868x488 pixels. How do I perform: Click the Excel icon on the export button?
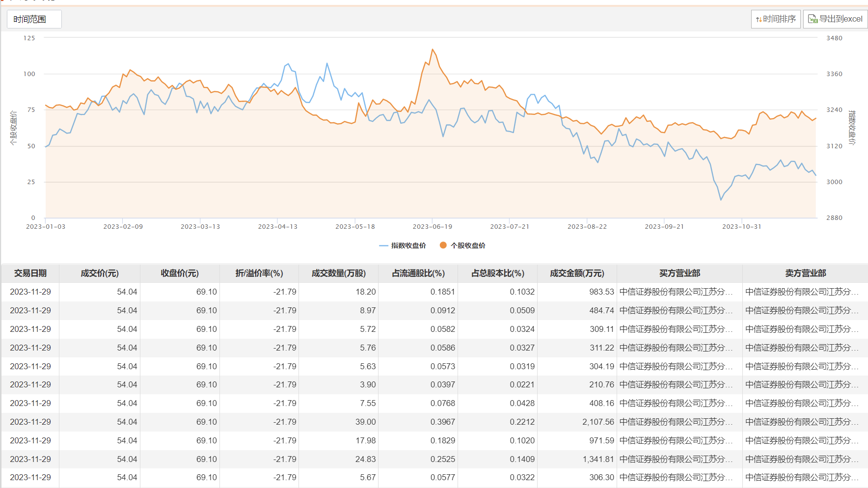click(x=813, y=19)
